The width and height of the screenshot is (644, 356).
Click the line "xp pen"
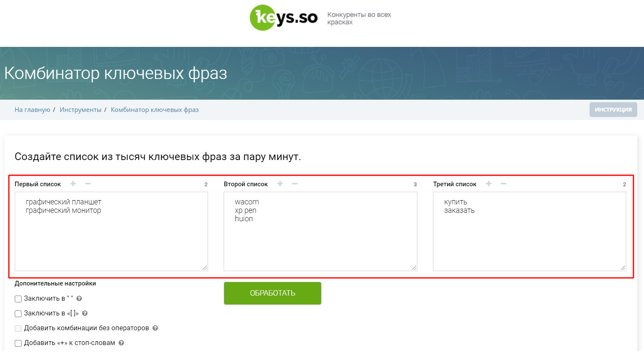point(246,210)
